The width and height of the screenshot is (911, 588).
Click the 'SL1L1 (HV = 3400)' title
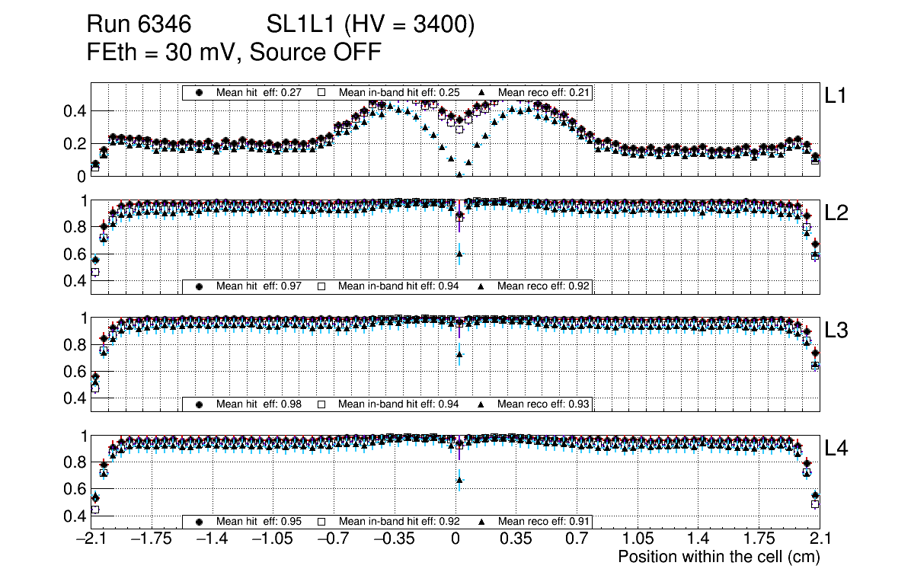(x=371, y=26)
